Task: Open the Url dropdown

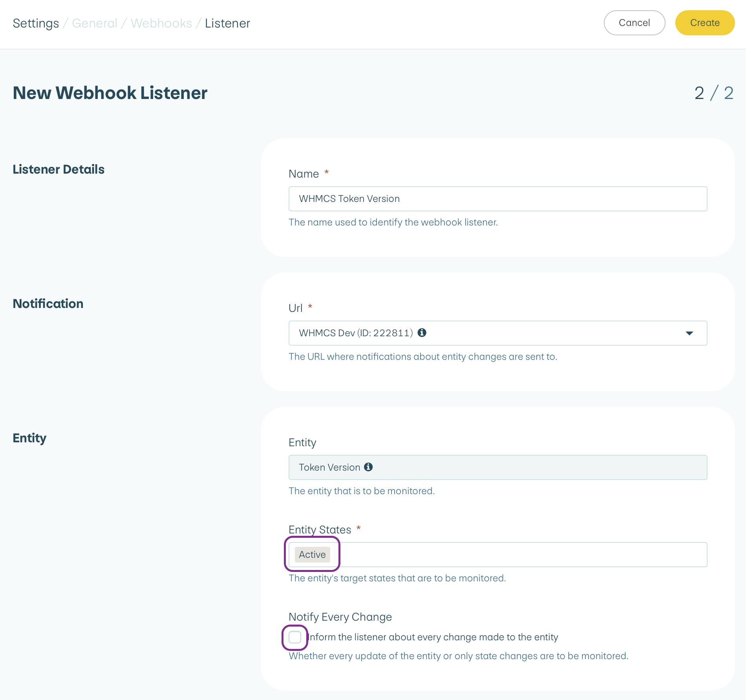Action: coord(690,333)
